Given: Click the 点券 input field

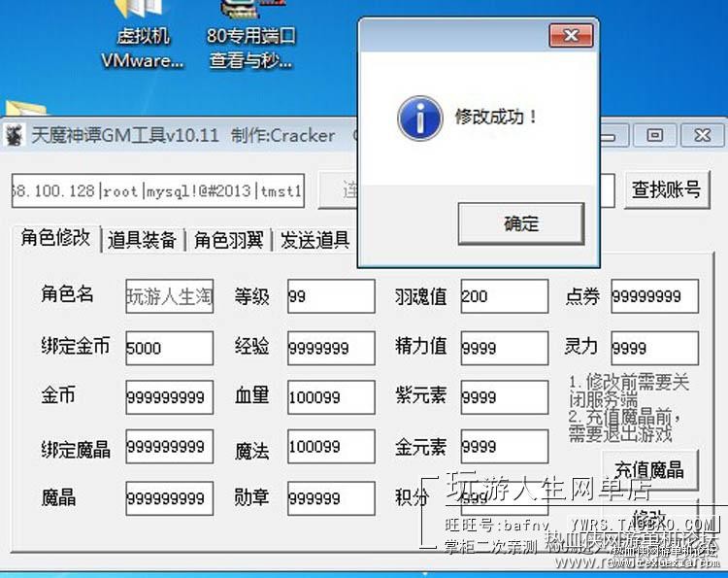Looking at the screenshot, I should pos(654,296).
